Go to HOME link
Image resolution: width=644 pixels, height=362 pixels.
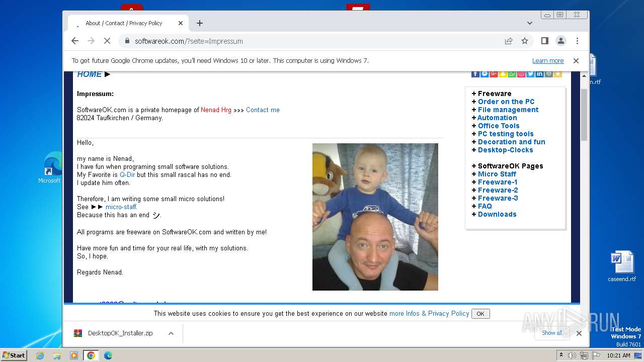[x=90, y=74]
